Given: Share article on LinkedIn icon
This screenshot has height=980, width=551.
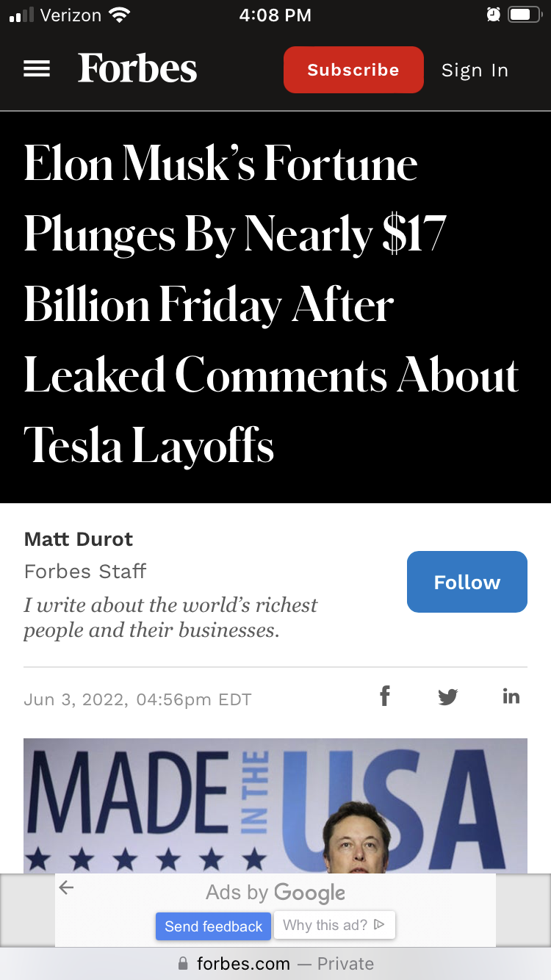Looking at the screenshot, I should [x=511, y=696].
